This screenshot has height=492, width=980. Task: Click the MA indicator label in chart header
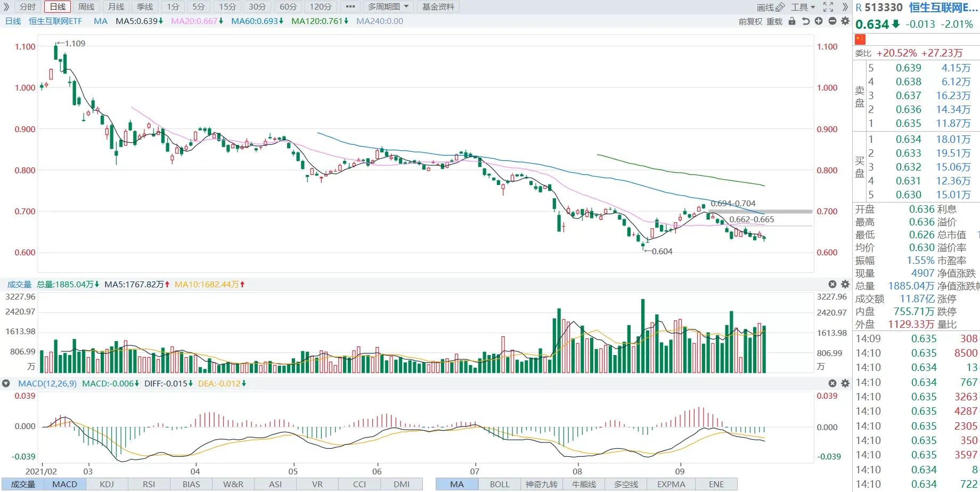[x=101, y=21]
